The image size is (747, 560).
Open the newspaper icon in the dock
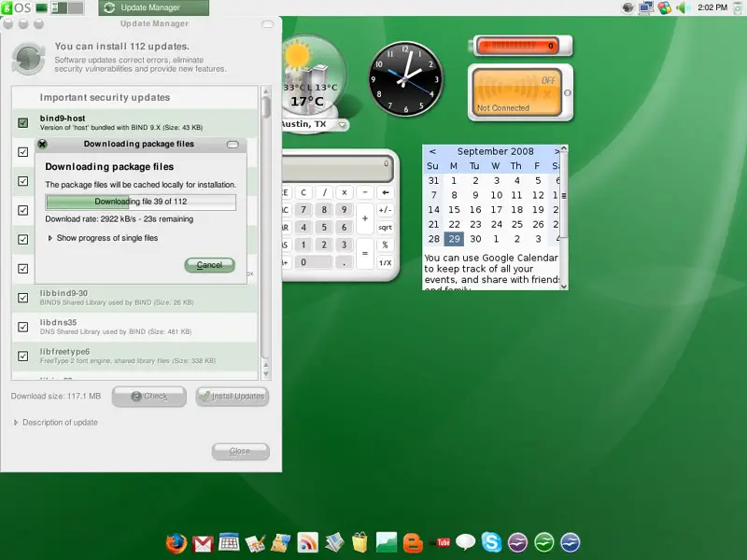[334, 543]
